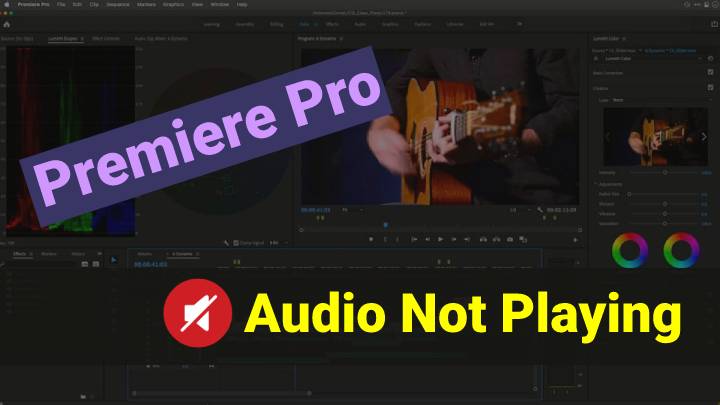Step back one frame
Image resolution: width=720 pixels, height=405 pixels.
pos(428,239)
